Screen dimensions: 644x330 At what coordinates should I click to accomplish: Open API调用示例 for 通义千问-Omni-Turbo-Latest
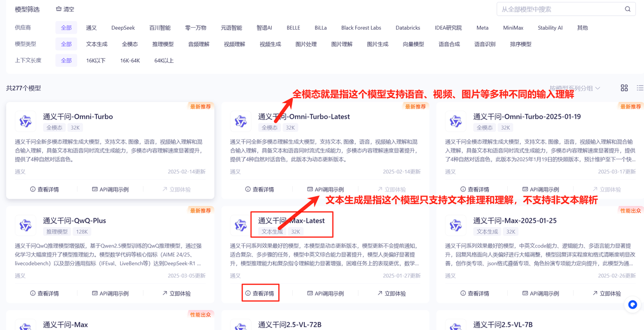tap(326, 190)
